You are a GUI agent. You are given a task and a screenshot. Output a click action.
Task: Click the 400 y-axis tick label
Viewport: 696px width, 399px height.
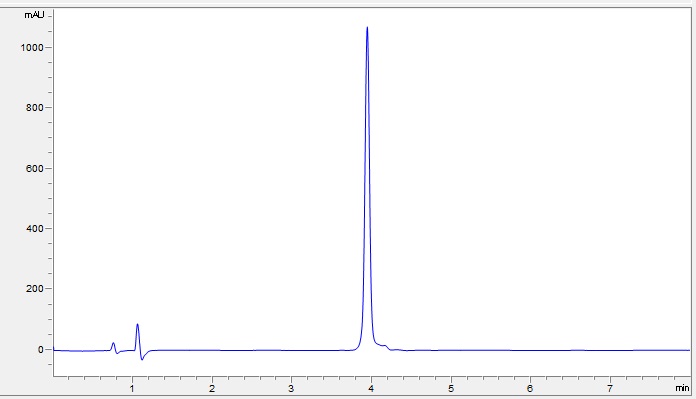pyautogui.click(x=35, y=229)
